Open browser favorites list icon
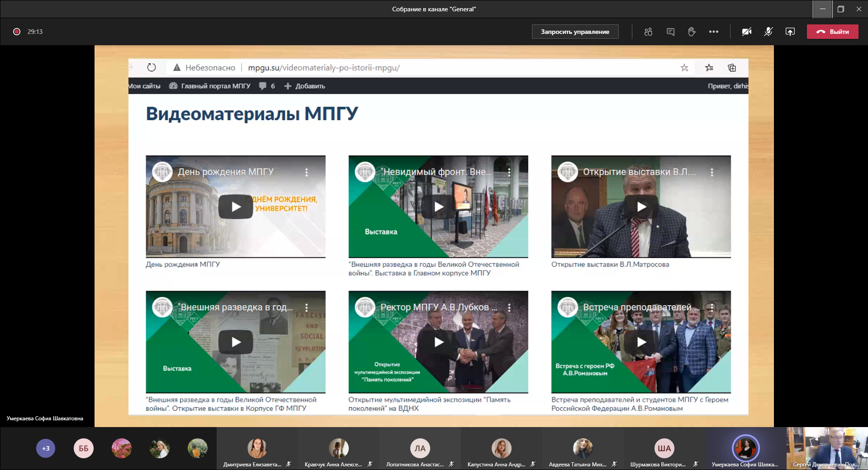868x470 pixels. pyautogui.click(x=709, y=68)
